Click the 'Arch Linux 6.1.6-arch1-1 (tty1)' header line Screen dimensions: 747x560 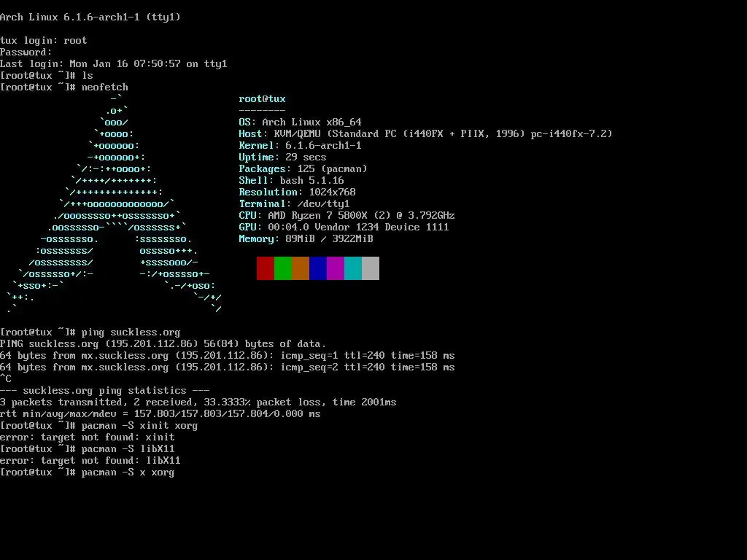90,17
